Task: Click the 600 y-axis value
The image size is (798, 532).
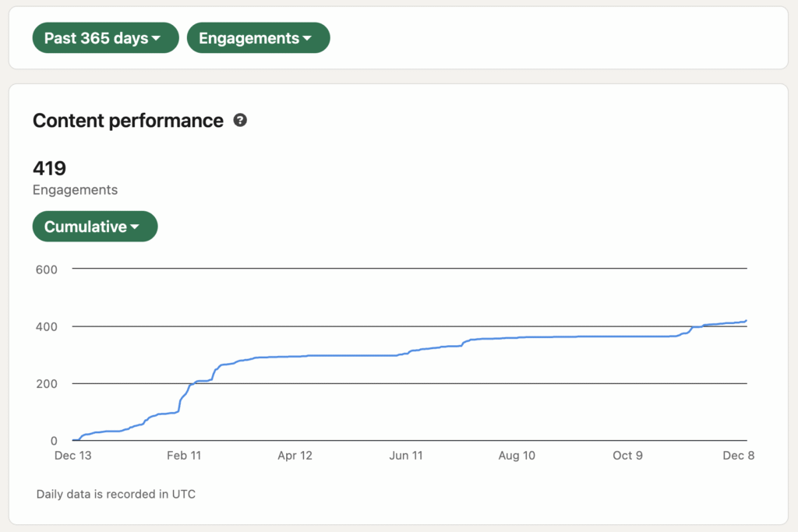Action: coord(47,269)
